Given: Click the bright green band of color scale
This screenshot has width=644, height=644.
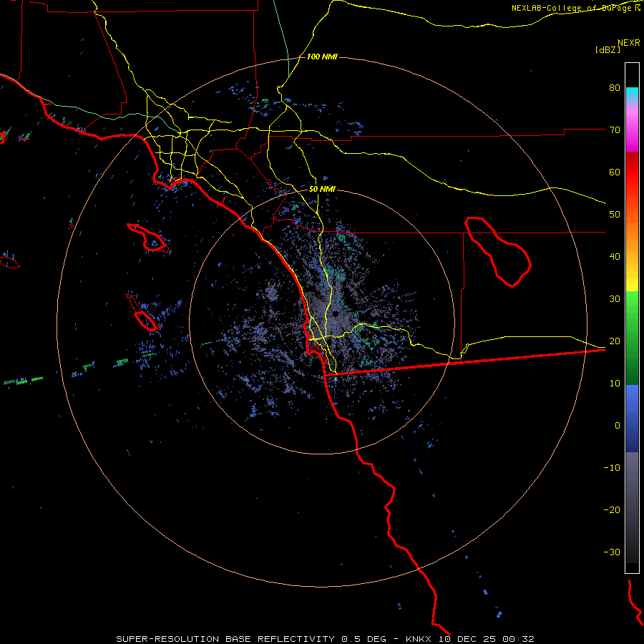Looking at the screenshot, I should coord(632,308).
